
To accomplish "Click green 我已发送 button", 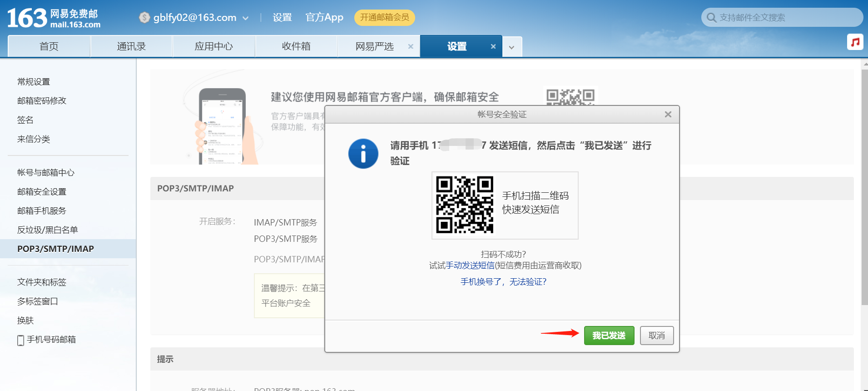I will coord(609,336).
